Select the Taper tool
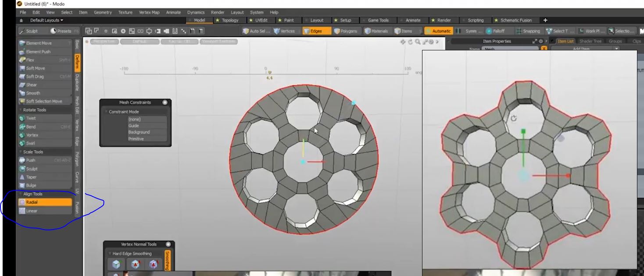Viewport: 644px width, 276px height. coord(45,177)
